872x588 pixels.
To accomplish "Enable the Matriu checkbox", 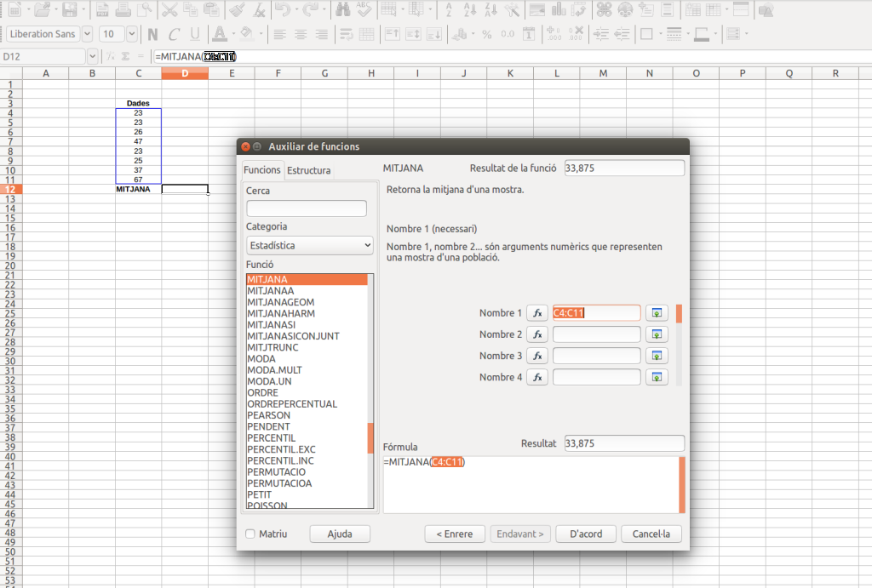I will click(x=250, y=534).
